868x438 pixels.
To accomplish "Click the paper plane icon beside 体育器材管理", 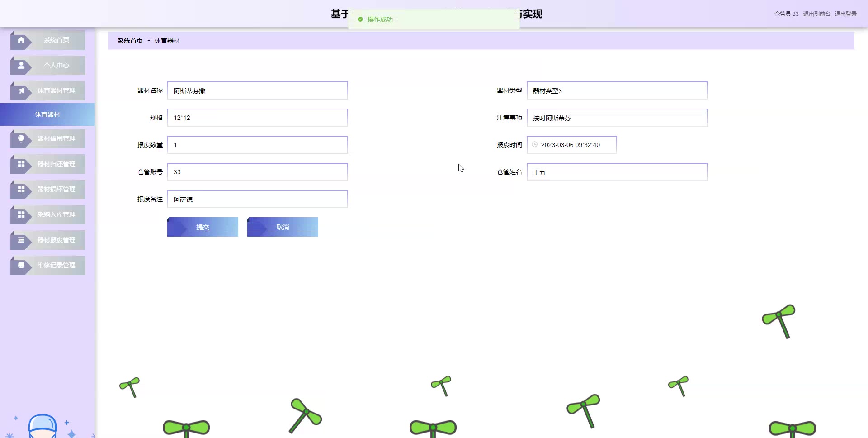I will coord(21,90).
